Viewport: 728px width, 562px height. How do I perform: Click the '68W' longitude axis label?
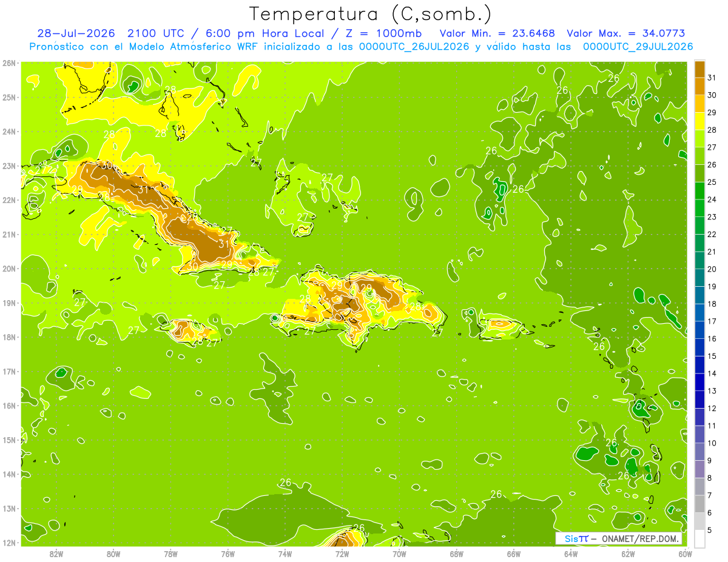click(x=456, y=554)
